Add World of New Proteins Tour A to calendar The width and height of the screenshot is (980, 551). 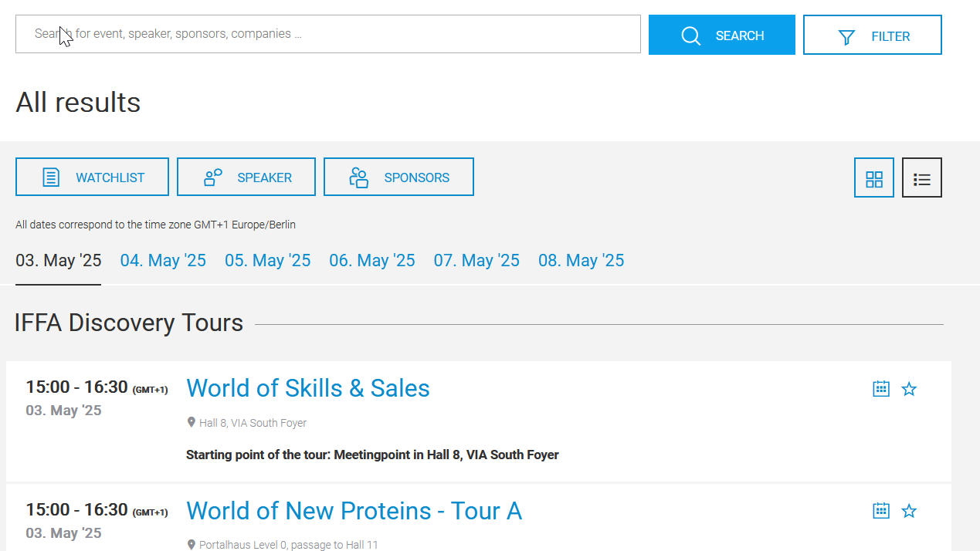coord(881,511)
